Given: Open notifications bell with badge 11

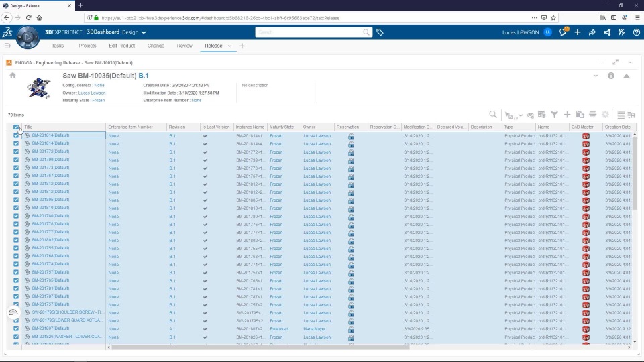Looking at the screenshot, I should (563, 32).
